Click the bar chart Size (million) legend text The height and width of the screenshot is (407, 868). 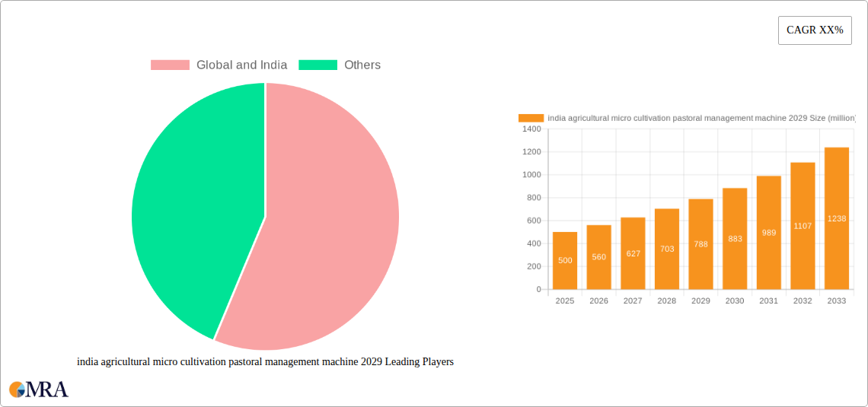[x=702, y=118]
